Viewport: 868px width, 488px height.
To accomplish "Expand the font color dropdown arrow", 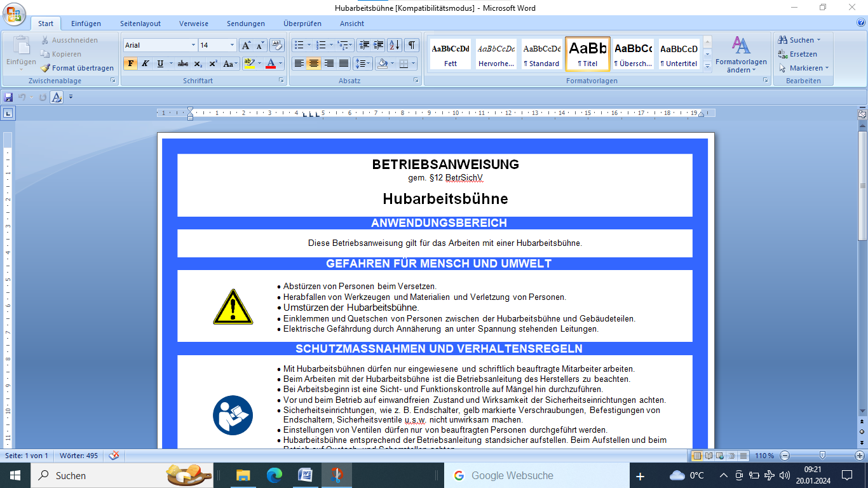I will tap(281, 64).
